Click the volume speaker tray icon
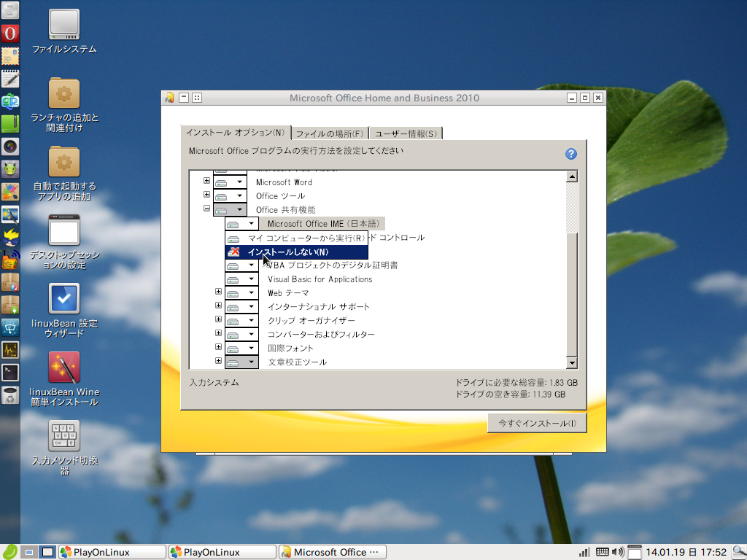The width and height of the screenshot is (747, 560). tap(618, 553)
